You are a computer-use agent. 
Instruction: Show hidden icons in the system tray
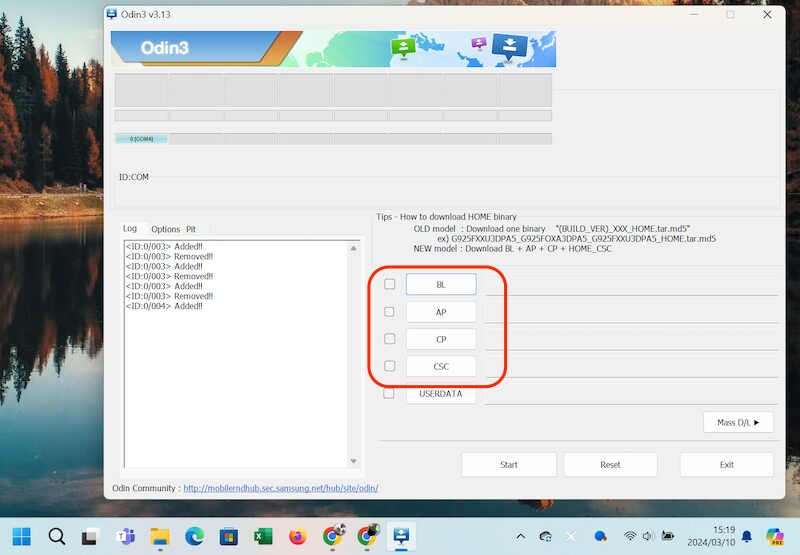click(x=520, y=536)
